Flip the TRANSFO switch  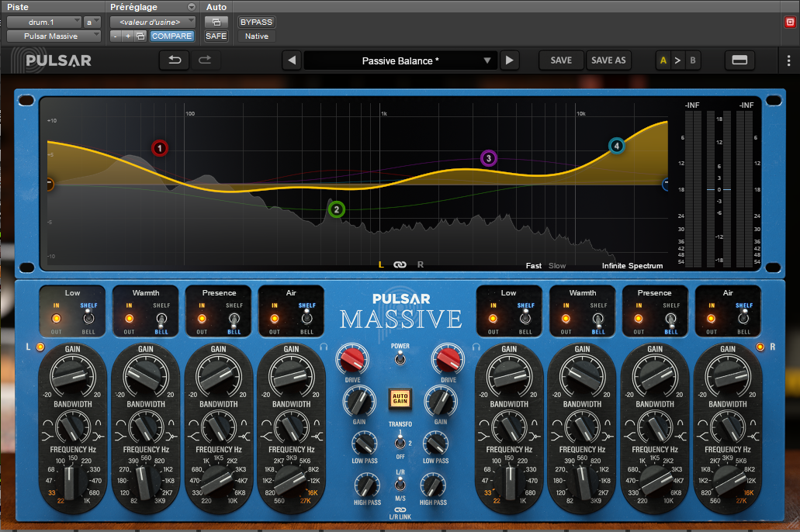tap(400, 440)
